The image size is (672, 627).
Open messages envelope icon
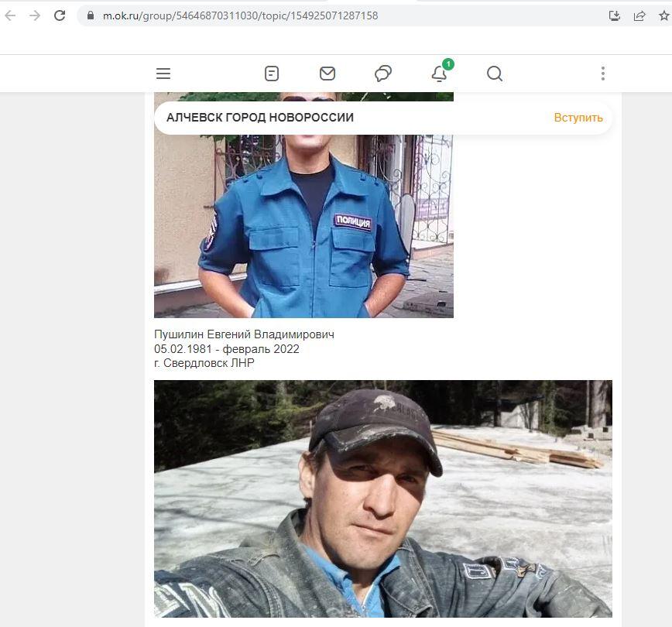pos(327,74)
